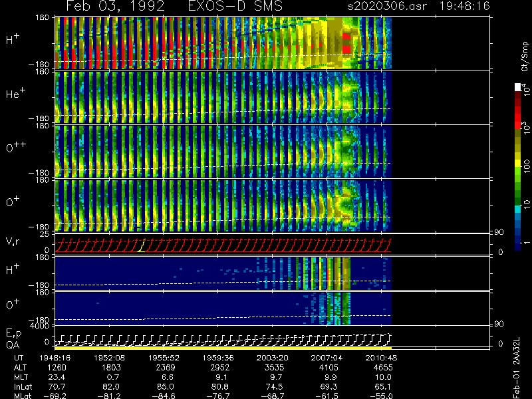Click the UT value '2010:48'
532x399 pixels.
(381, 358)
